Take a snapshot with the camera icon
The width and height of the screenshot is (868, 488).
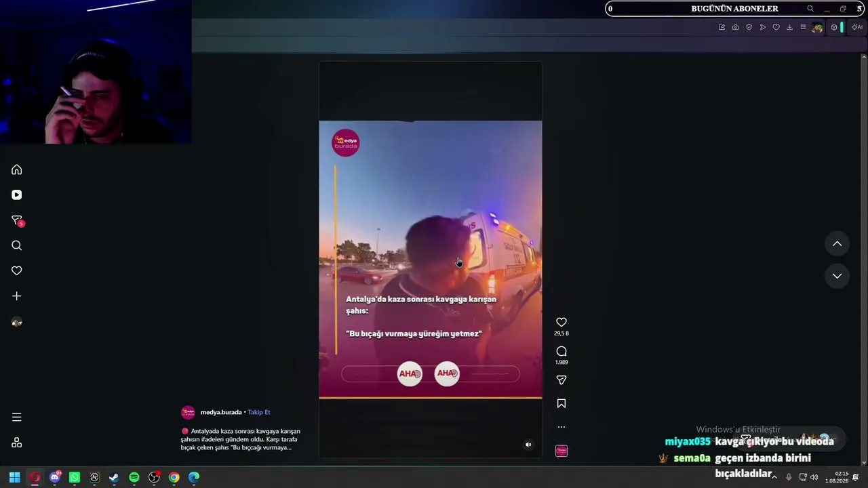pyautogui.click(x=735, y=27)
